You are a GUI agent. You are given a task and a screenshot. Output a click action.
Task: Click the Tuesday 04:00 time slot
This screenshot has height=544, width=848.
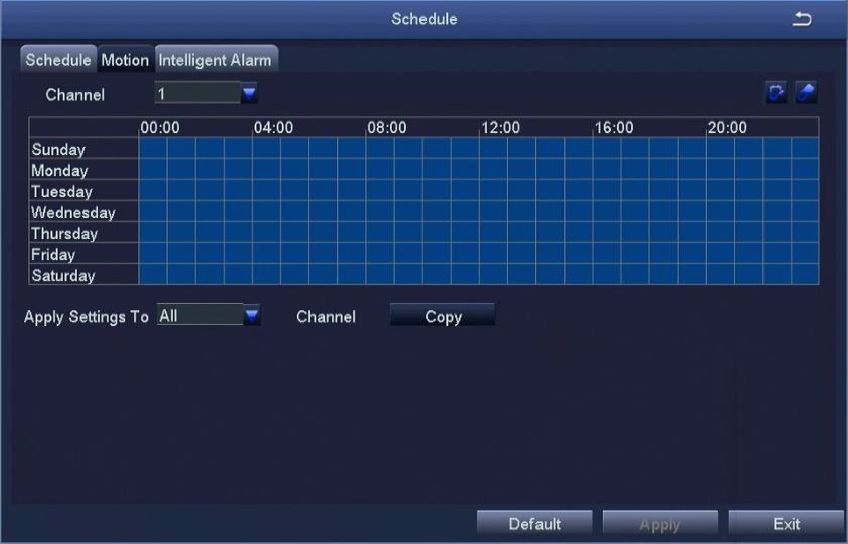tap(266, 191)
